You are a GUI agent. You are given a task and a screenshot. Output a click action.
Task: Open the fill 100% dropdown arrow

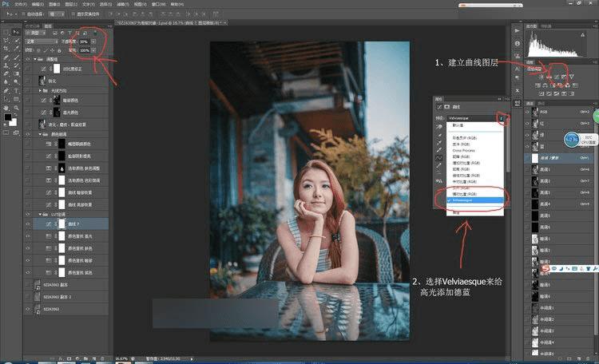[x=93, y=50]
